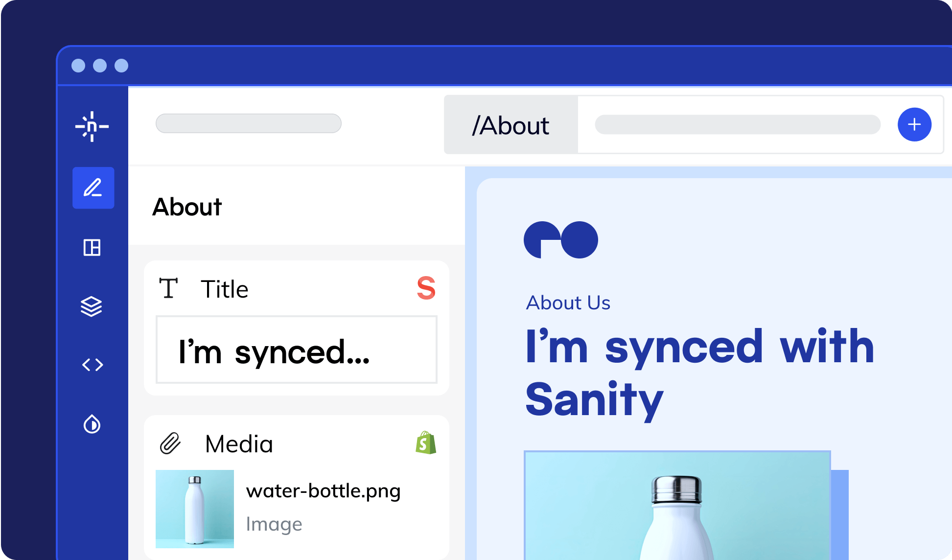Select the pencil edit icon in sidebar
The height and width of the screenshot is (560, 952).
pos(93,188)
